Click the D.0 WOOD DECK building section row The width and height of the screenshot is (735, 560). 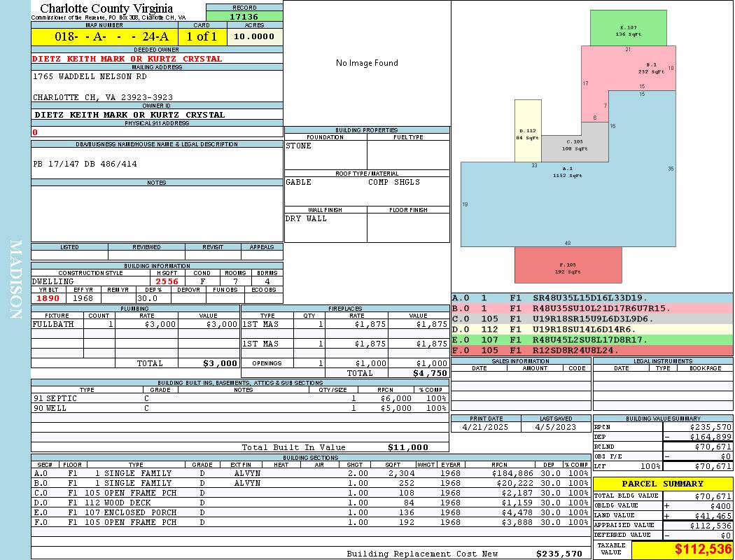311,503
